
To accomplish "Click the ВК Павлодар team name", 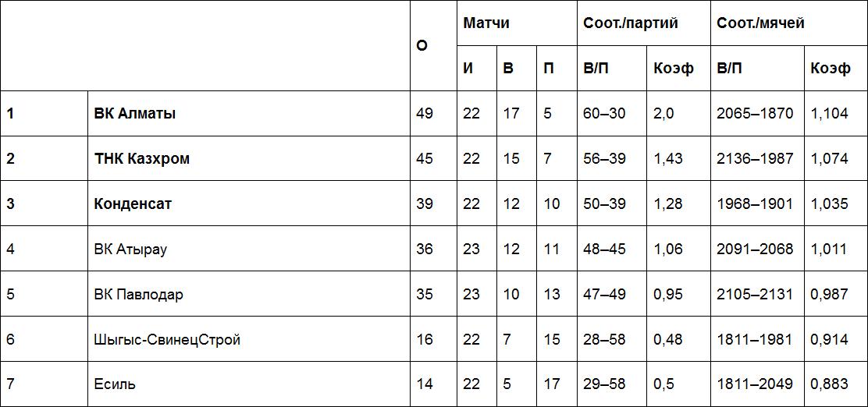I will [x=139, y=294].
